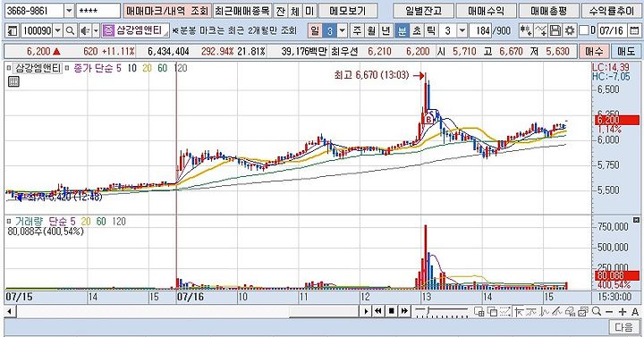
Task: Select 틱 tick chart period
Action: [x=431, y=30]
